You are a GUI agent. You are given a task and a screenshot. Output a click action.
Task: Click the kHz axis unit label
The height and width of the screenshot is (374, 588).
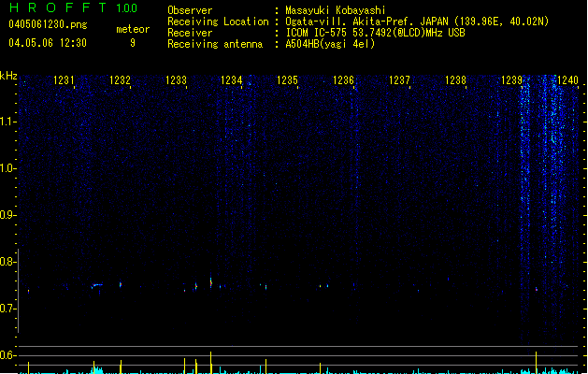coord(8,76)
